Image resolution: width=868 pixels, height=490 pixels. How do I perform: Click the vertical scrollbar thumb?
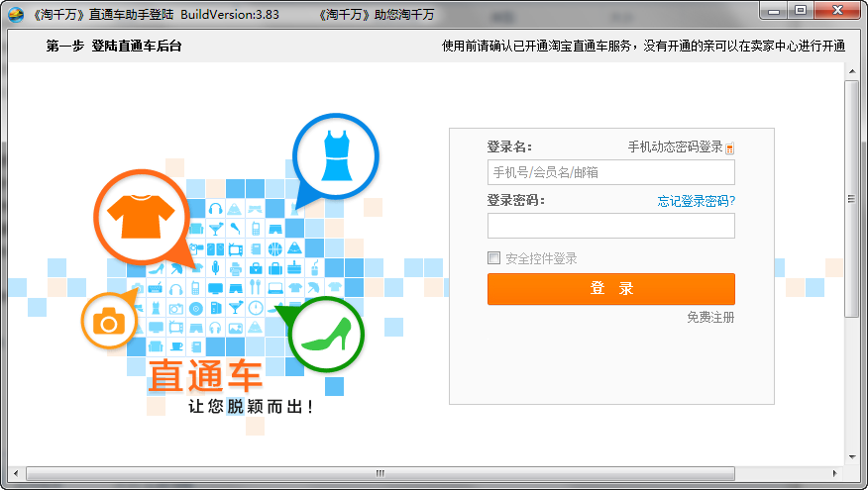pyautogui.click(x=852, y=199)
